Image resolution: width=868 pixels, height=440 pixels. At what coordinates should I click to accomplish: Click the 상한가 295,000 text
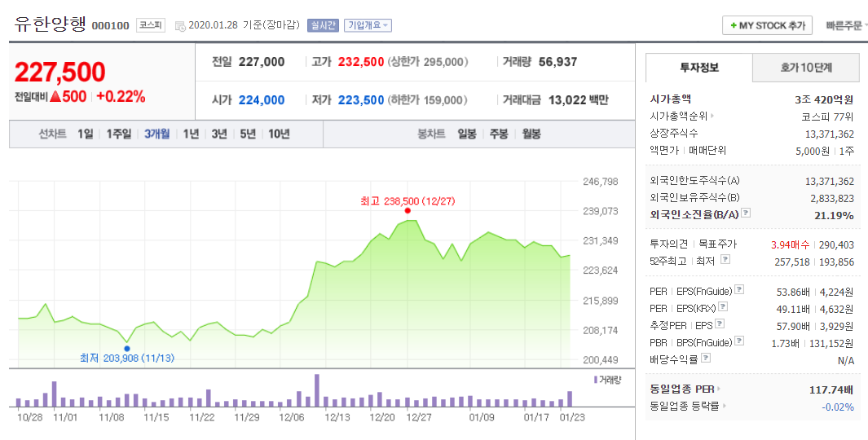(x=428, y=62)
